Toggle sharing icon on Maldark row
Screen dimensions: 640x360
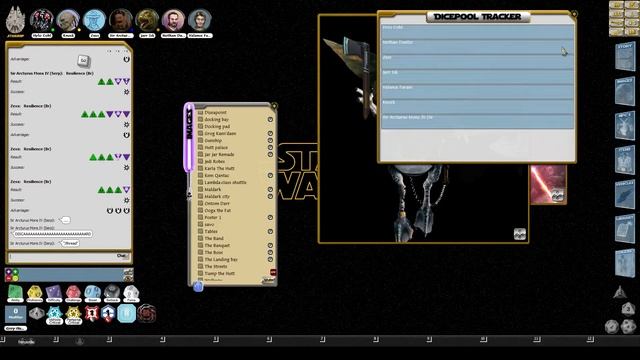pos(270,189)
